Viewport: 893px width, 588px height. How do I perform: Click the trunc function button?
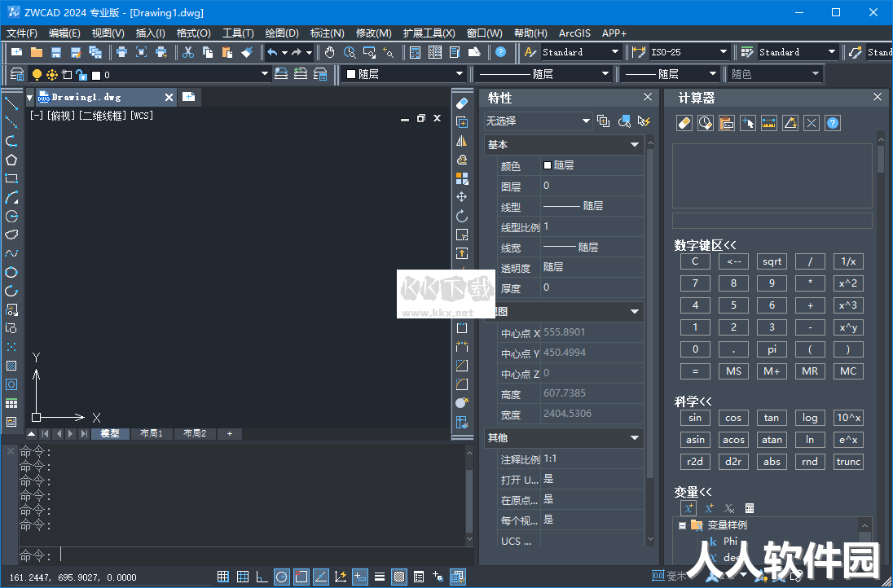(848, 462)
